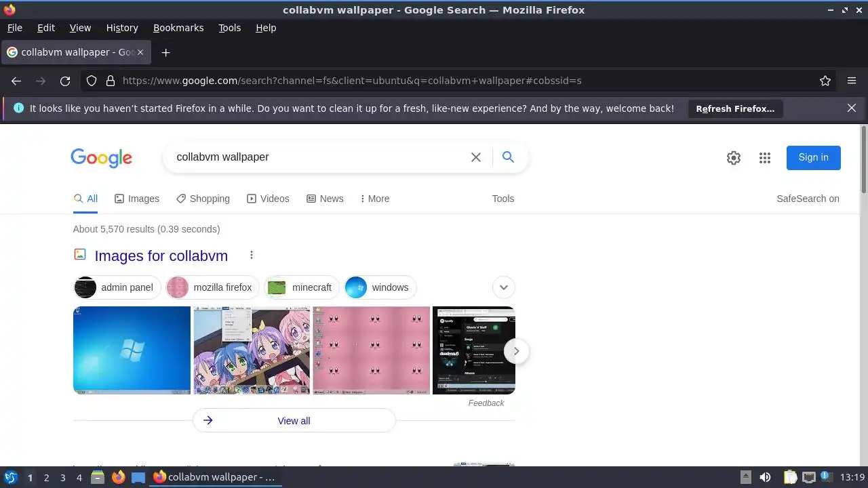Advance image carousel with the right arrow
This screenshot has width=868, height=488.
click(x=516, y=351)
